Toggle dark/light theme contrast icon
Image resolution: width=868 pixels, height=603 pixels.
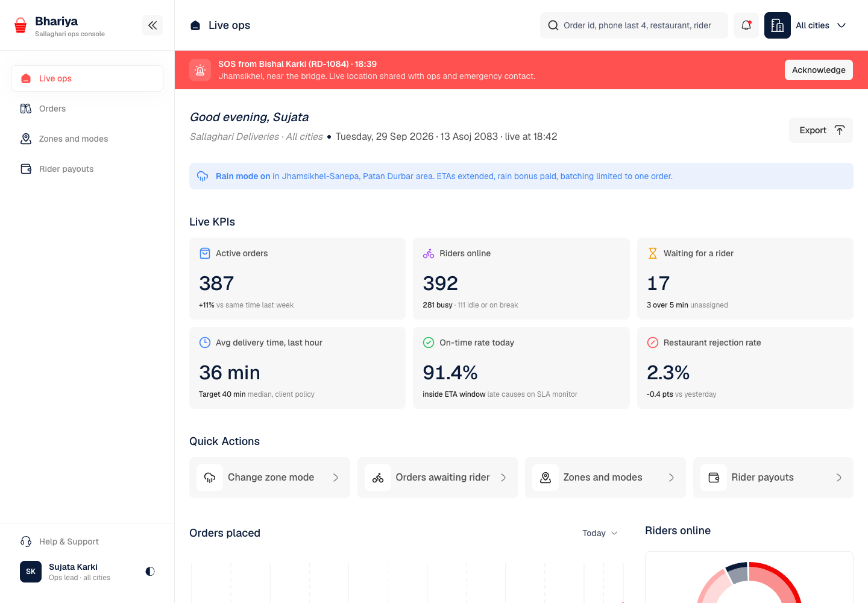click(150, 572)
